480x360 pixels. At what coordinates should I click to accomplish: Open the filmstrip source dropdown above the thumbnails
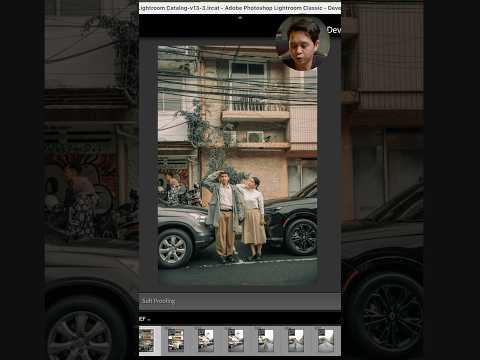coord(145,319)
